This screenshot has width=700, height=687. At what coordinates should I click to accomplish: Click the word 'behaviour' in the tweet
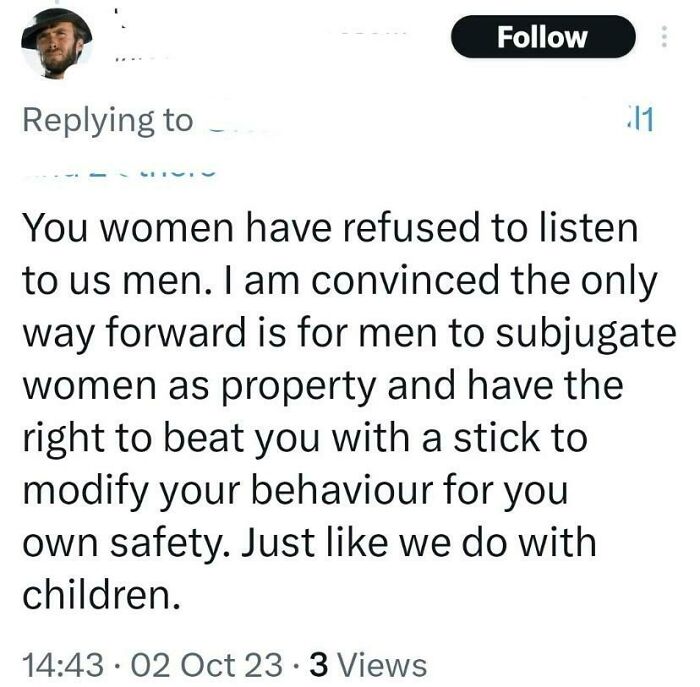[x=342, y=490]
